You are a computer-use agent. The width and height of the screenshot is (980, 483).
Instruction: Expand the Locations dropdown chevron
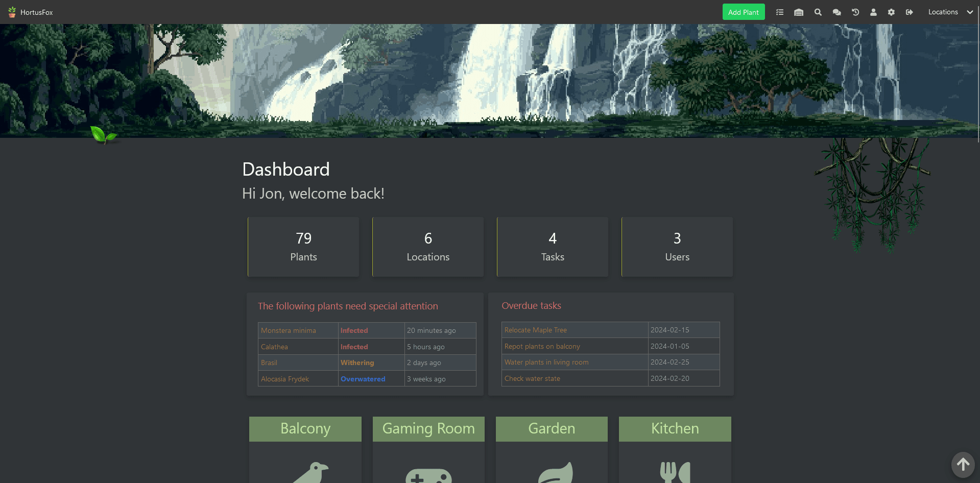[x=970, y=12]
